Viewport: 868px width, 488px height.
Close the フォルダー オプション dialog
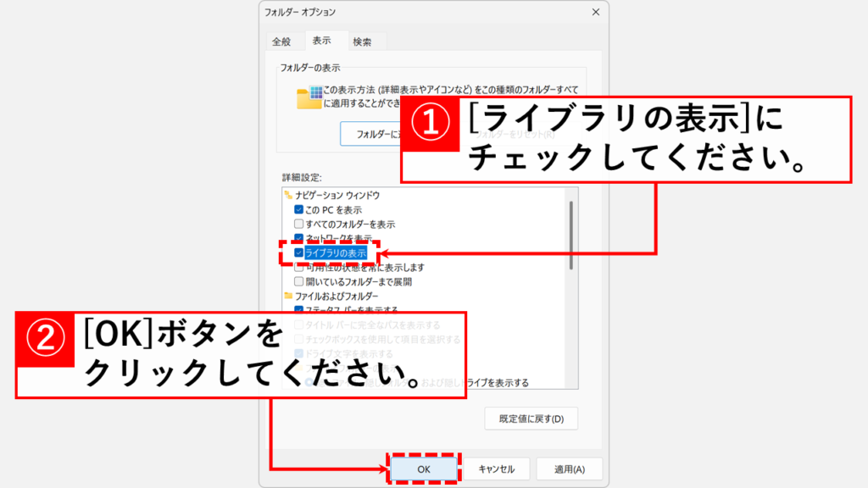pyautogui.click(x=596, y=12)
